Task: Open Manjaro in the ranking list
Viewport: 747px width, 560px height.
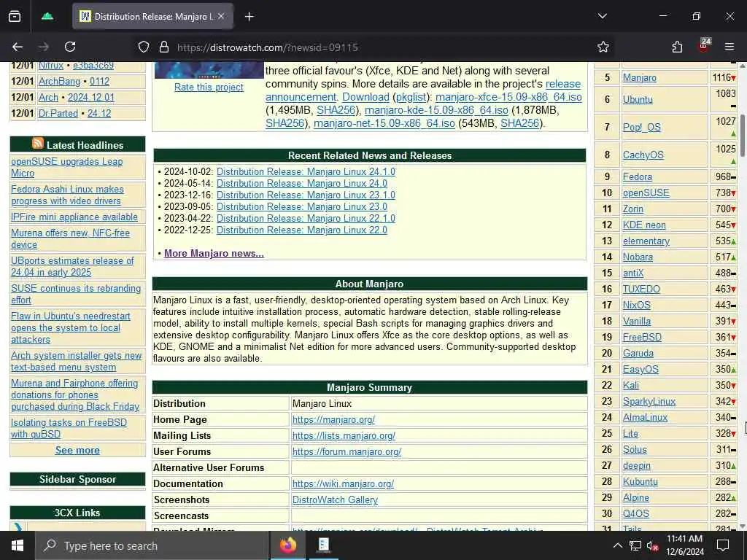Action: pyautogui.click(x=639, y=77)
